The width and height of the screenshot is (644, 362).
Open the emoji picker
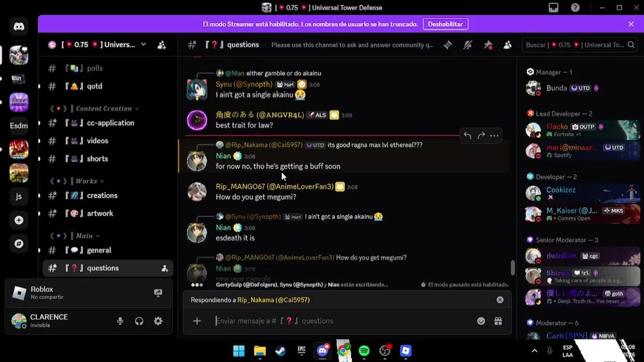481,321
